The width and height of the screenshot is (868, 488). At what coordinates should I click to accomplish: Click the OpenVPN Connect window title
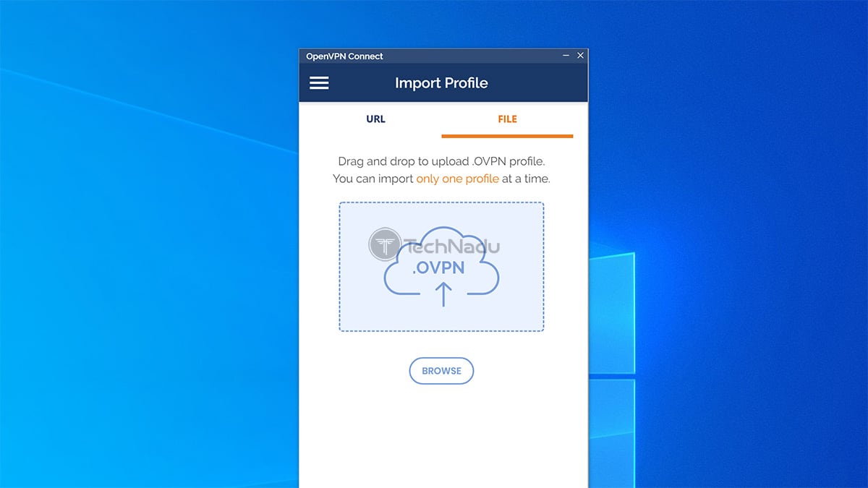pyautogui.click(x=344, y=56)
